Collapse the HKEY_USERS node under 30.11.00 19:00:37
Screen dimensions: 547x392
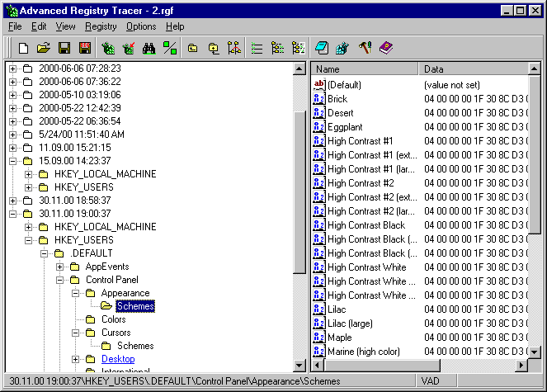point(29,240)
